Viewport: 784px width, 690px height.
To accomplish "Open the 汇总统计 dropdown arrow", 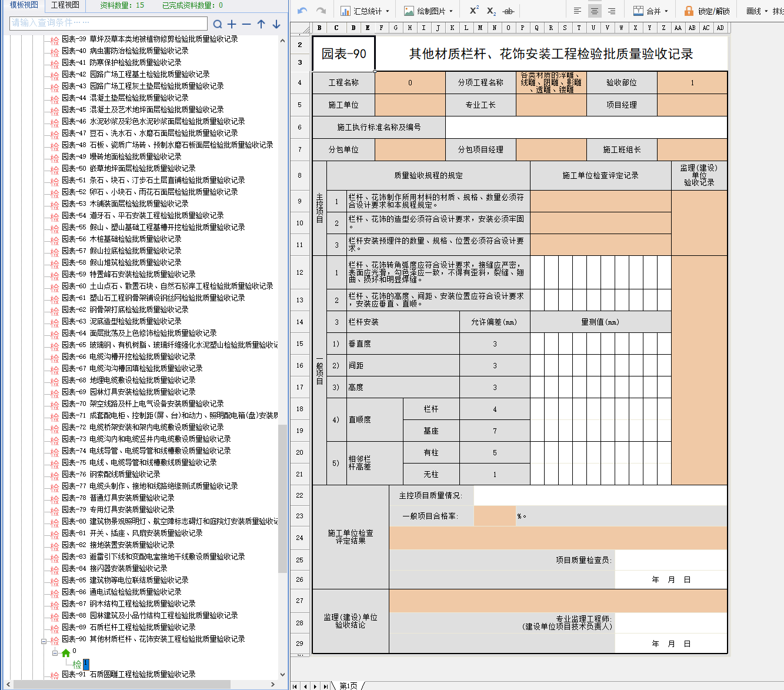I will tap(388, 11).
